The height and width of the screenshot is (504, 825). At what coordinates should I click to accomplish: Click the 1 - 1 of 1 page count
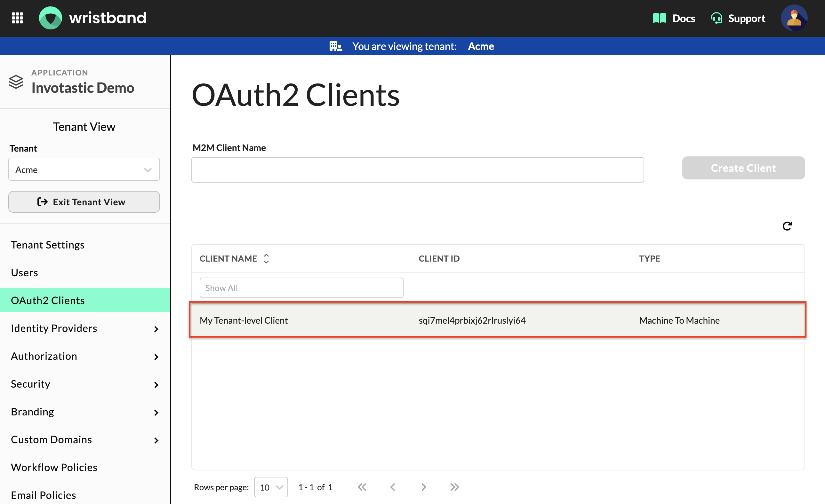[316, 487]
